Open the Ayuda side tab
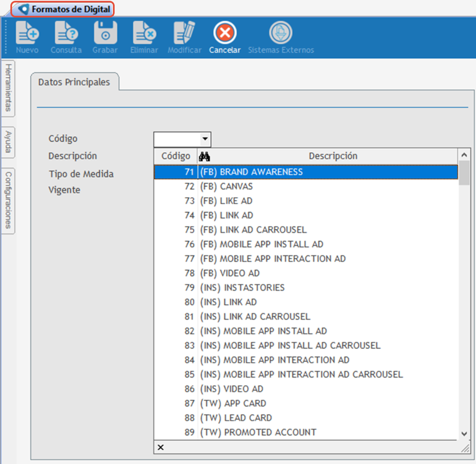The image size is (476, 464). 8,142
